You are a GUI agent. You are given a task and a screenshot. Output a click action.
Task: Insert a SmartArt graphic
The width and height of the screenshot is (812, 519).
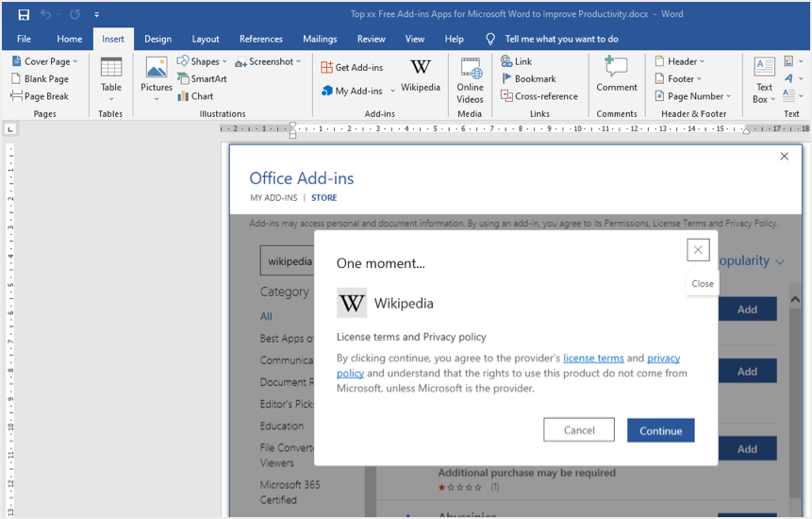pos(202,78)
